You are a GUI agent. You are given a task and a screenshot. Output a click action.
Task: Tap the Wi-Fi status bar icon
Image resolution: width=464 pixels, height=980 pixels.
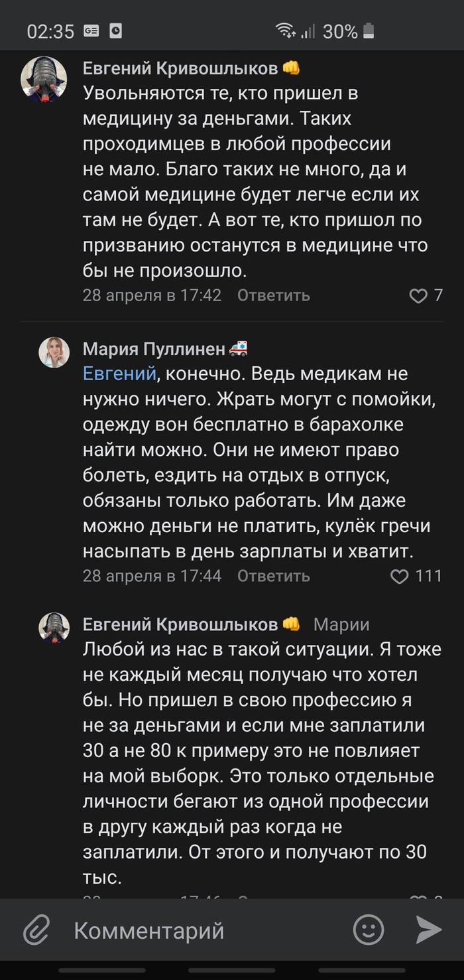coord(286,31)
